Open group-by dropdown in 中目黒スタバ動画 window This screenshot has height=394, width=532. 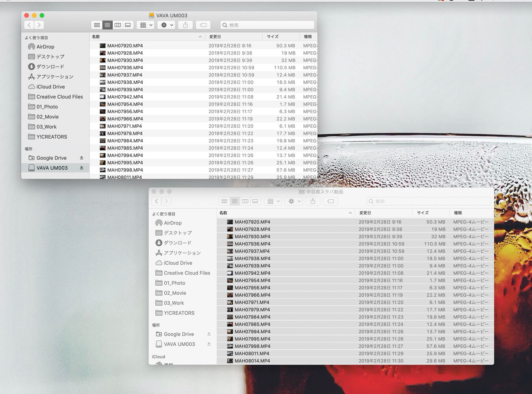tap(273, 201)
